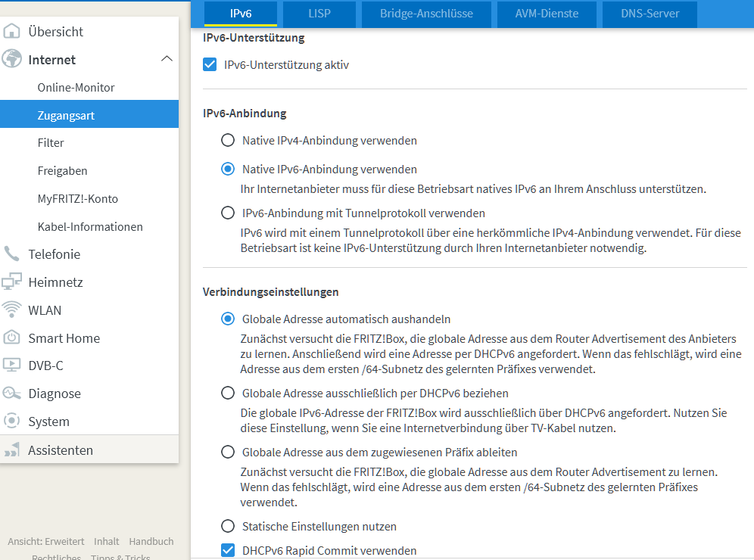
Task: Select IPv6-Anbindung mit Tunnelprotokoll verwenden
Action: 227,213
